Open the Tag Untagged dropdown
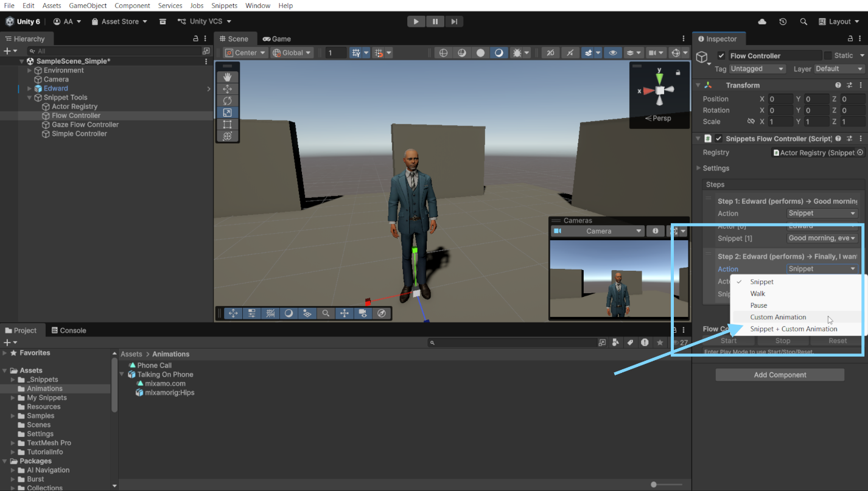 coord(757,69)
